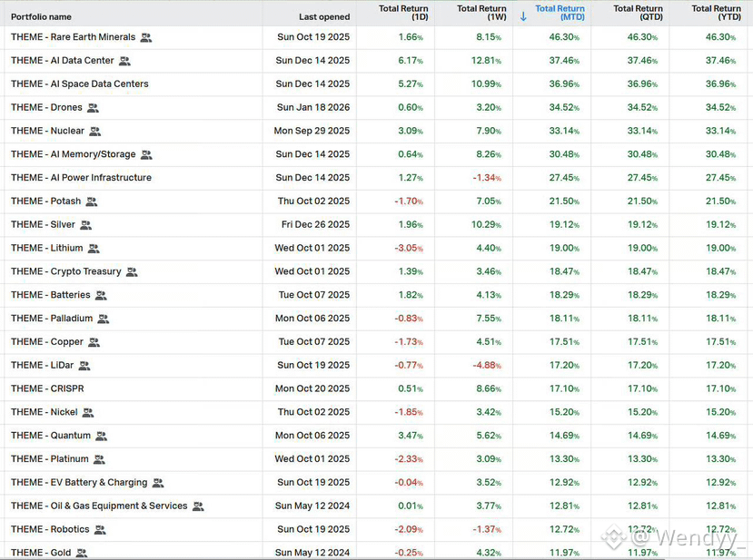Image resolution: width=753 pixels, height=560 pixels.
Task: Click the 12.81% one-week return value
Action: [487, 61]
